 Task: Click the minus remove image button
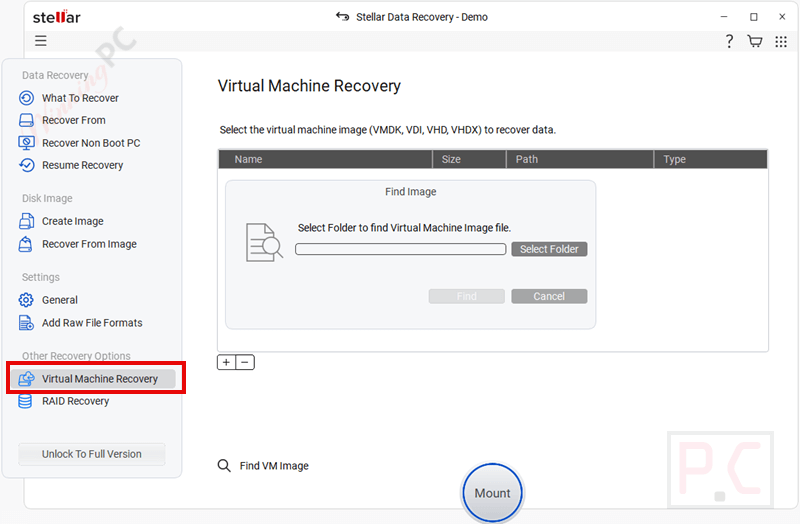point(245,362)
